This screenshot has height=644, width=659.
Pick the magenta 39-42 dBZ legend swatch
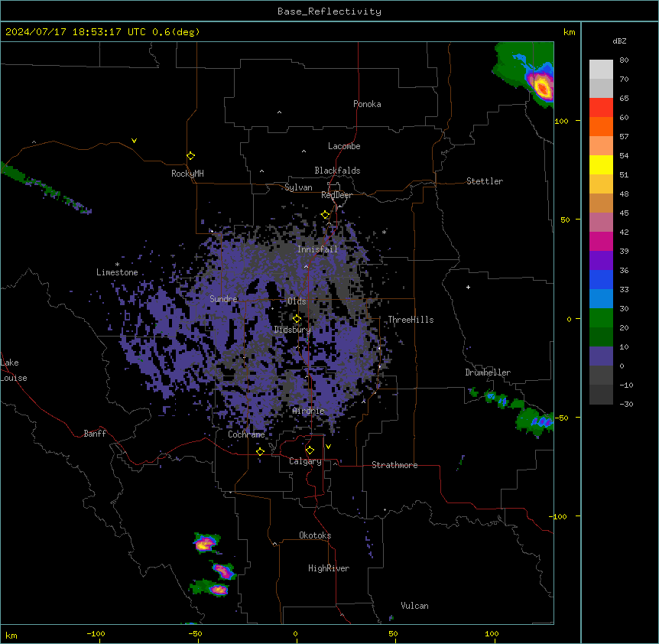[601, 241]
